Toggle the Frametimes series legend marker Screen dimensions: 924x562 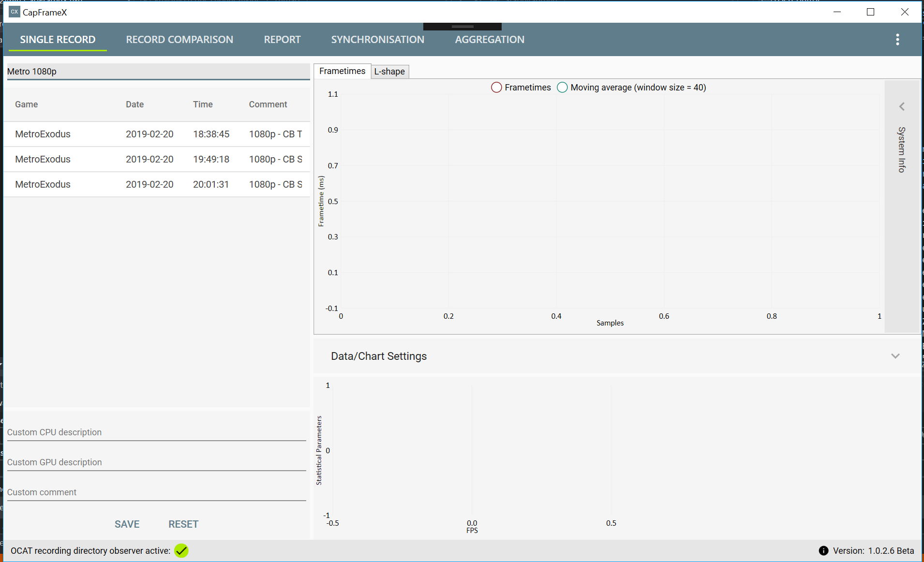point(496,88)
